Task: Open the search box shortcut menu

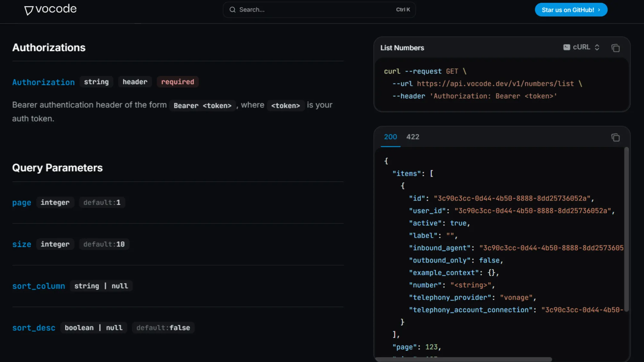Action: coord(403,10)
